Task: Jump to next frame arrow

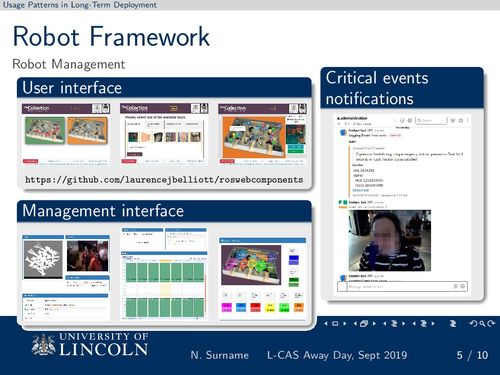Action: pos(374,323)
